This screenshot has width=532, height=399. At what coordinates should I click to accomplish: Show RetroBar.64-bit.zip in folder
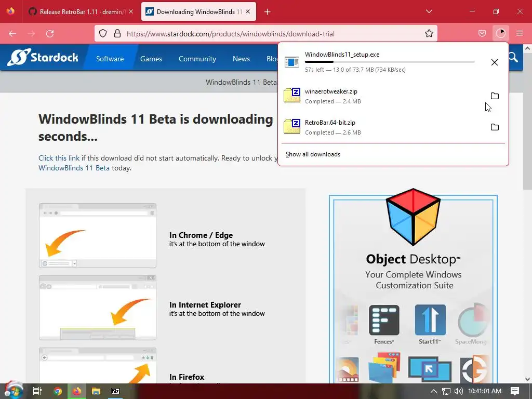click(495, 127)
